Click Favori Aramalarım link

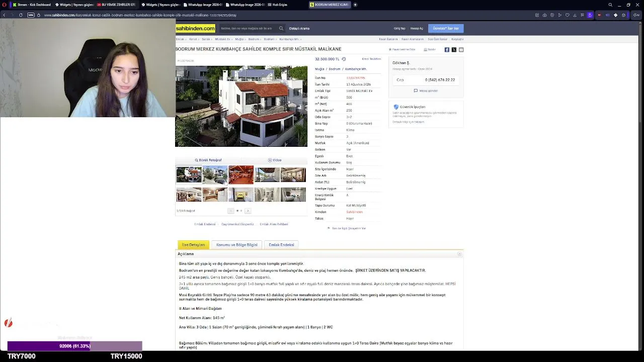coord(413,39)
